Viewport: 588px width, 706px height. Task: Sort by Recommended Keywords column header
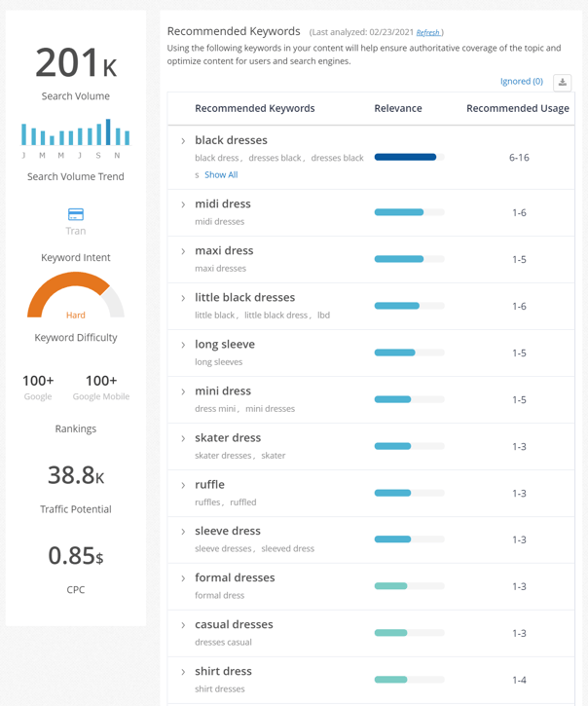click(255, 108)
